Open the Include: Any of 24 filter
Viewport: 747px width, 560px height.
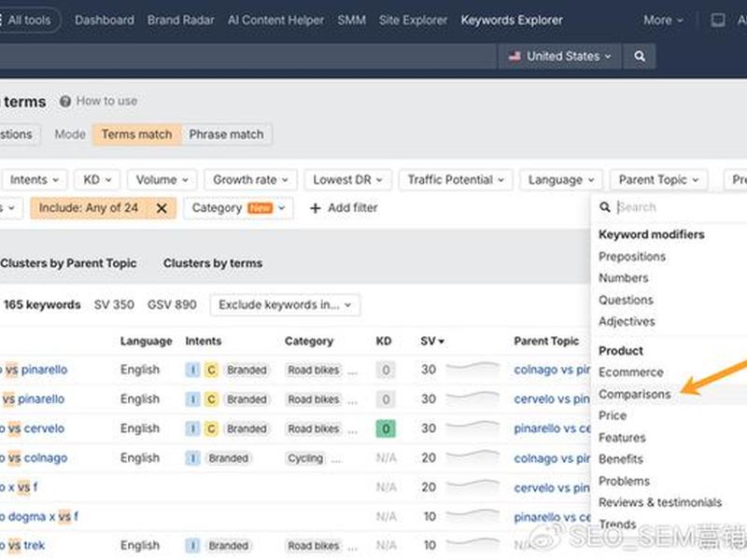point(89,208)
